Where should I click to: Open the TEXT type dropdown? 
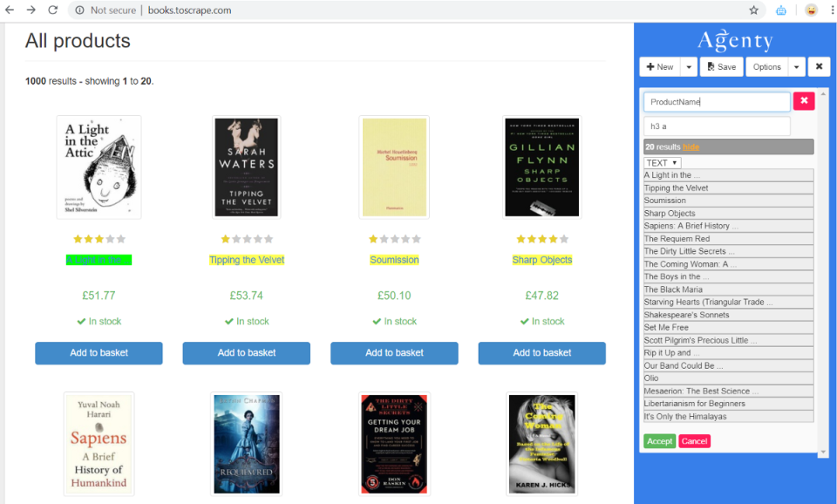[662, 162]
